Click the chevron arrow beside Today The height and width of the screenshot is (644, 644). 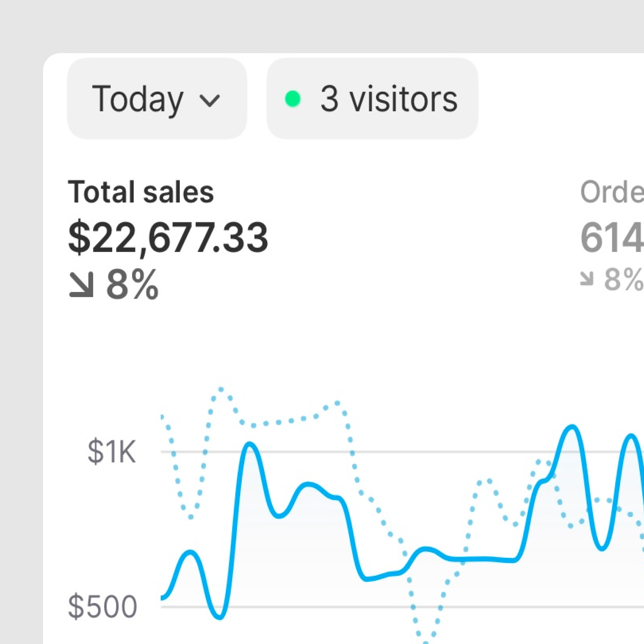209,101
